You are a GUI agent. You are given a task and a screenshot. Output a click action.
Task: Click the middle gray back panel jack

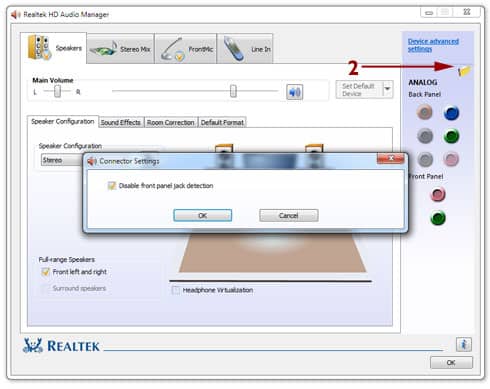coord(425,136)
